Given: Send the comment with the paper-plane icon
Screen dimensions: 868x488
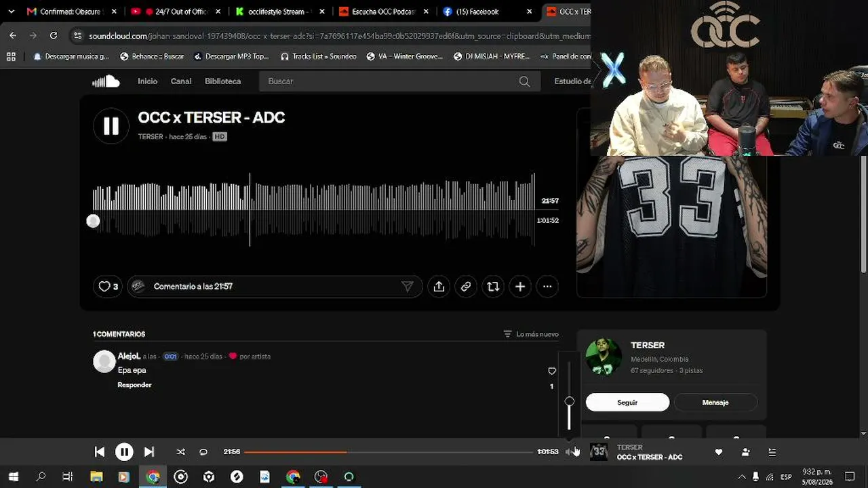Looking at the screenshot, I should (408, 287).
